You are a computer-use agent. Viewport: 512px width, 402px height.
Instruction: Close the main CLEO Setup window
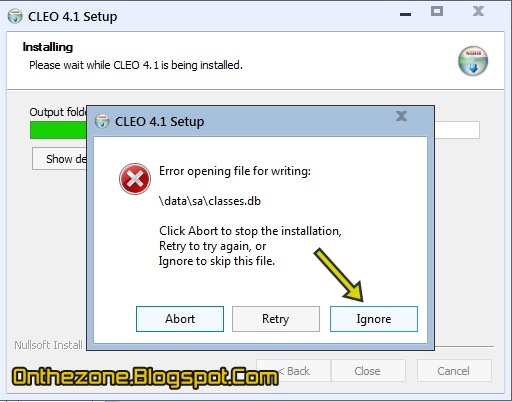pos(478,11)
